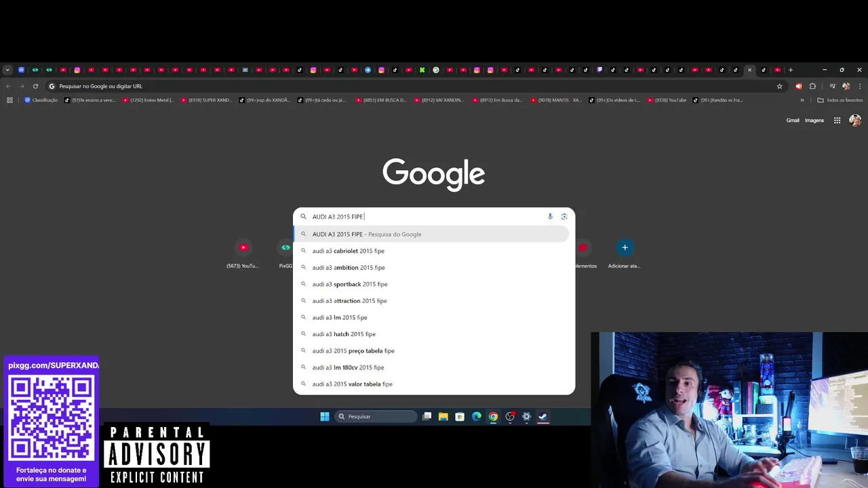Open the Google apps grid
868x488 pixels.
tap(837, 121)
